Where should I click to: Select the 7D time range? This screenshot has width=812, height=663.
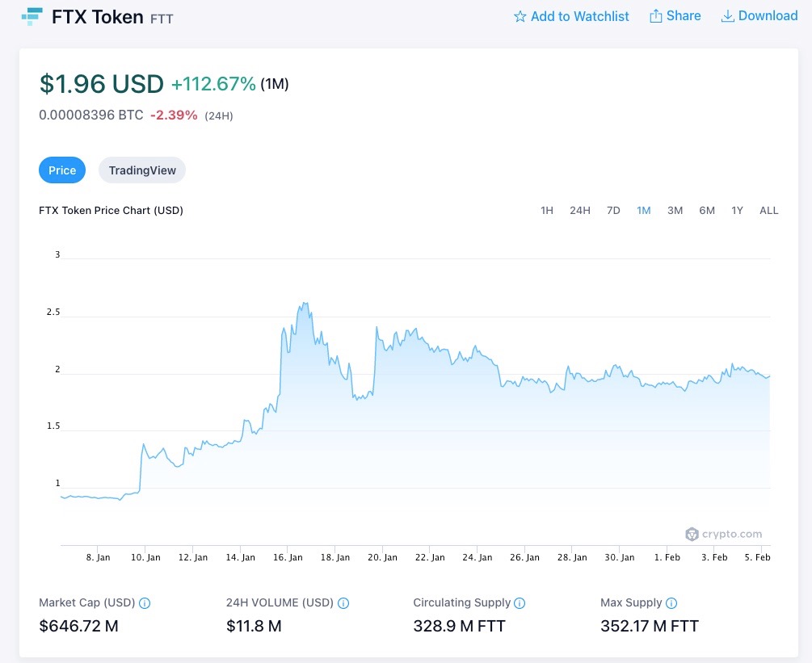pos(613,211)
